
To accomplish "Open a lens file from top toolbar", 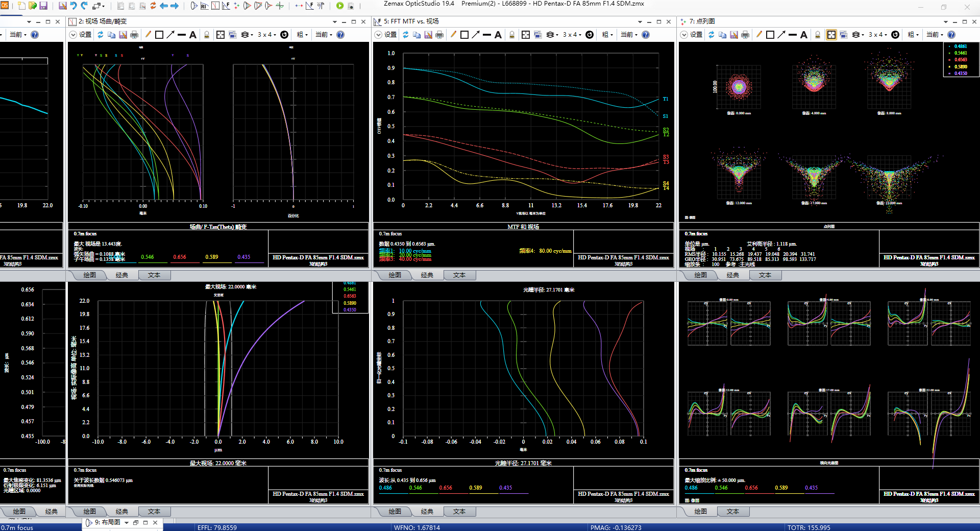I will (33, 6).
